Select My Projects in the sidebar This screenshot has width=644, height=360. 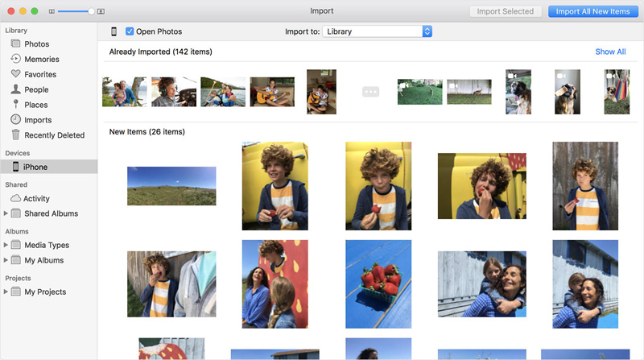coord(45,292)
